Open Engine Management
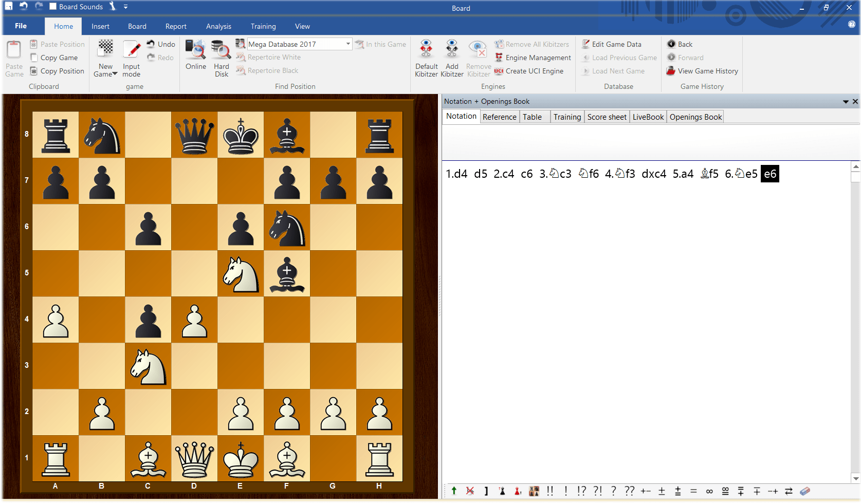Image resolution: width=861 pixels, height=504 pixels. click(x=533, y=58)
